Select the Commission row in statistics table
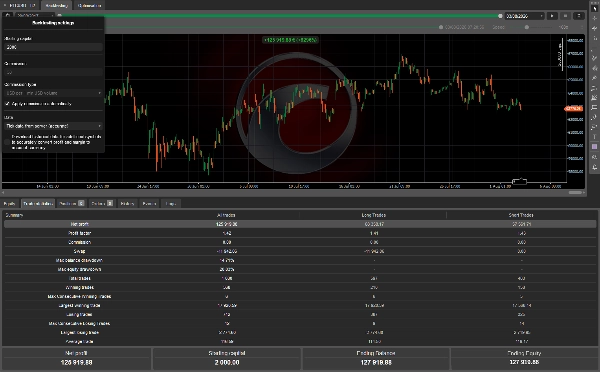The height and width of the screenshot is (372, 600). [x=300, y=242]
